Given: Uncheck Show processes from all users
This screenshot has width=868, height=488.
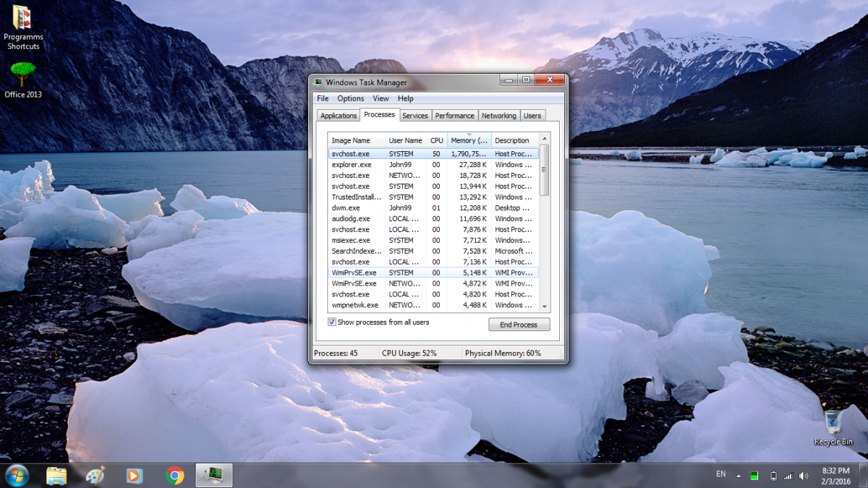Looking at the screenshot, I should tap(332, 322).
